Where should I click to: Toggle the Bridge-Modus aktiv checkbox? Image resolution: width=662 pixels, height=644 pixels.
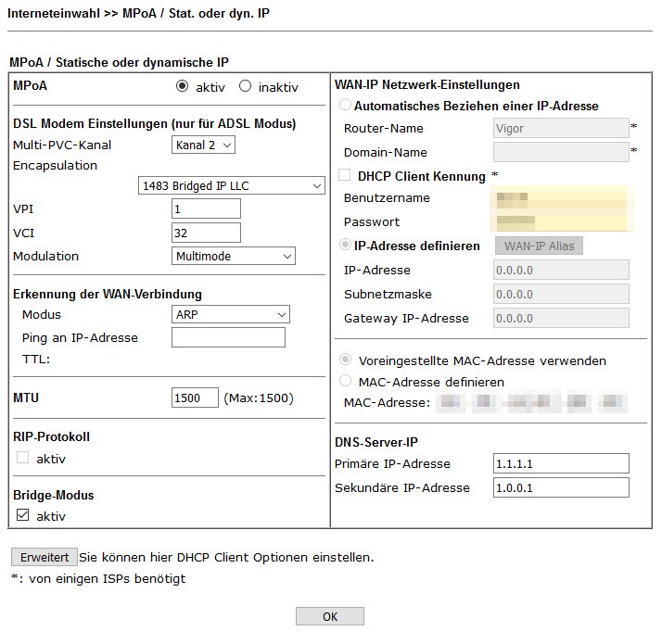pyautogui.click(x=22, y=516)
